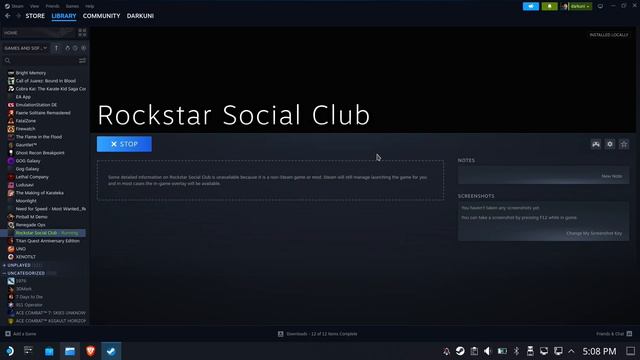This screenshot has width=640, height=360.
Task: Go to library HOME
Action: [x=39, y=33]
